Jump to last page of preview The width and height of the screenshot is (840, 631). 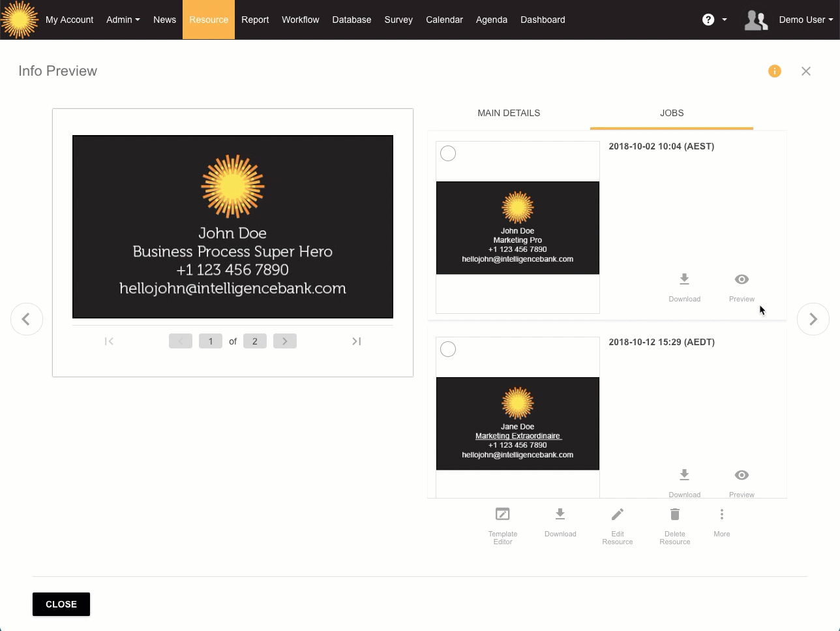tap(357, 341)
